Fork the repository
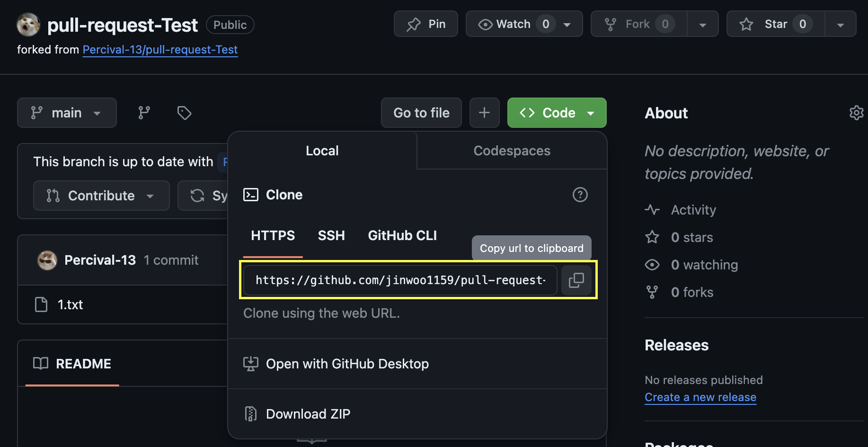The image size is (868, 447). (638, 24)
